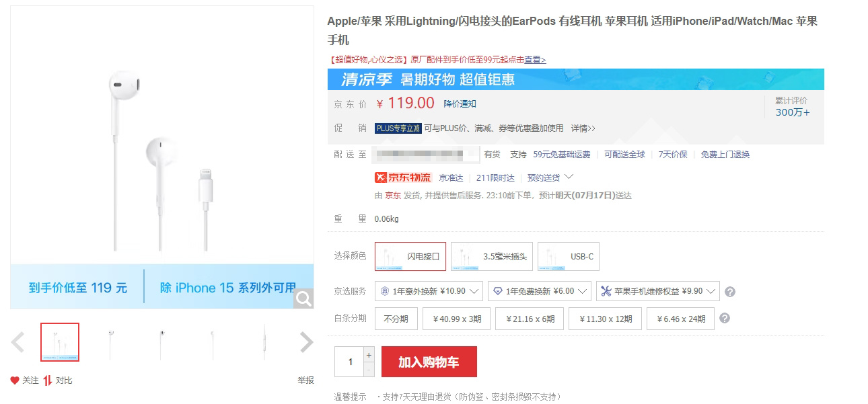Click the quantity input field
This screenshot has width=868, height=404.
[x=349, y=362]
